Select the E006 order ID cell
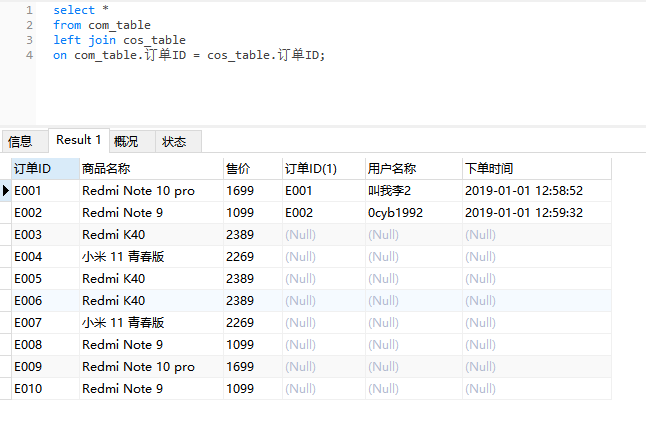646x422 pixels. 45,301
